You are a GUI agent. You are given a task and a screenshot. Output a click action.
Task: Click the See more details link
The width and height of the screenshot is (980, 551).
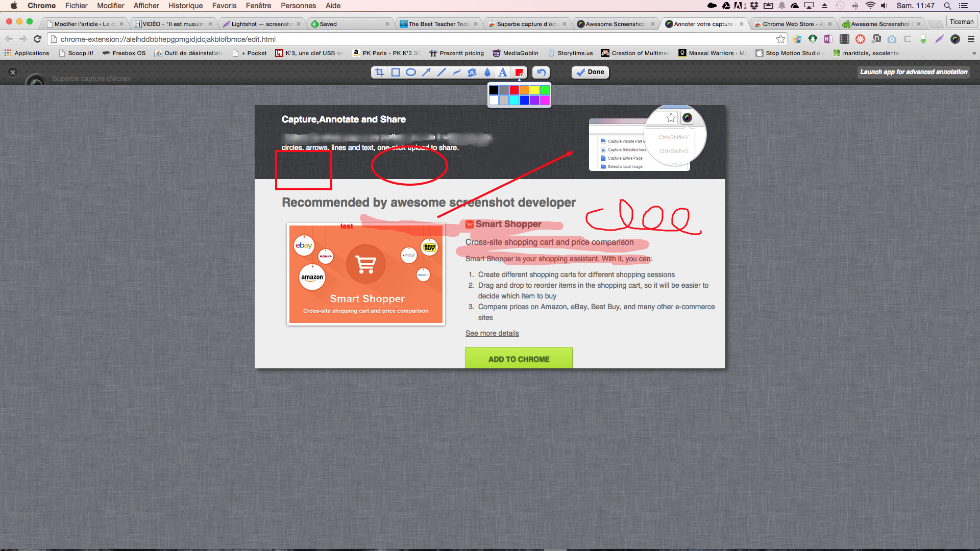pyautogui.click(x=492, y=333)
